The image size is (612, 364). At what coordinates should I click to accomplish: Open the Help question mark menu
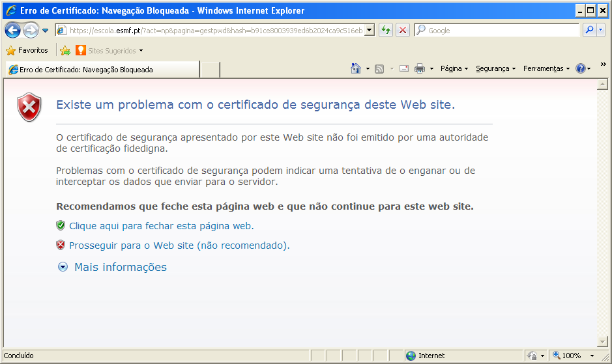pyautogui.click(x=581, y=68)
